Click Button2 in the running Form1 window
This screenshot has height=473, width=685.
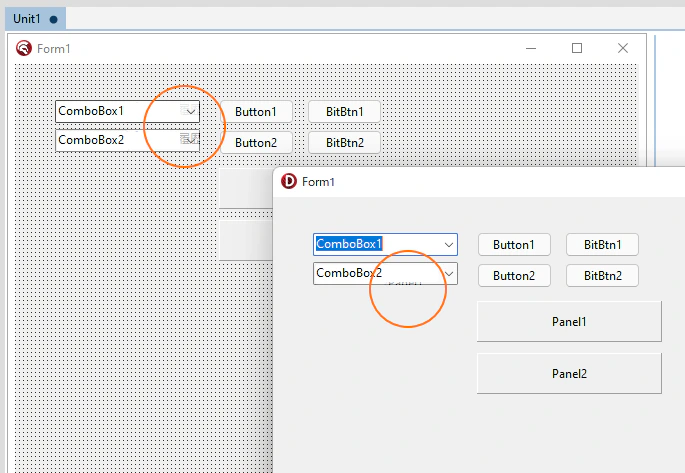(514, 276)
